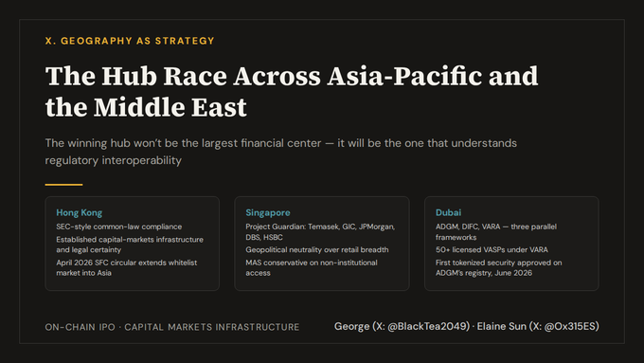This screenshot has height=363, width=644.
Task: Click the Hong Kong card heading
Action: point(80,212)
